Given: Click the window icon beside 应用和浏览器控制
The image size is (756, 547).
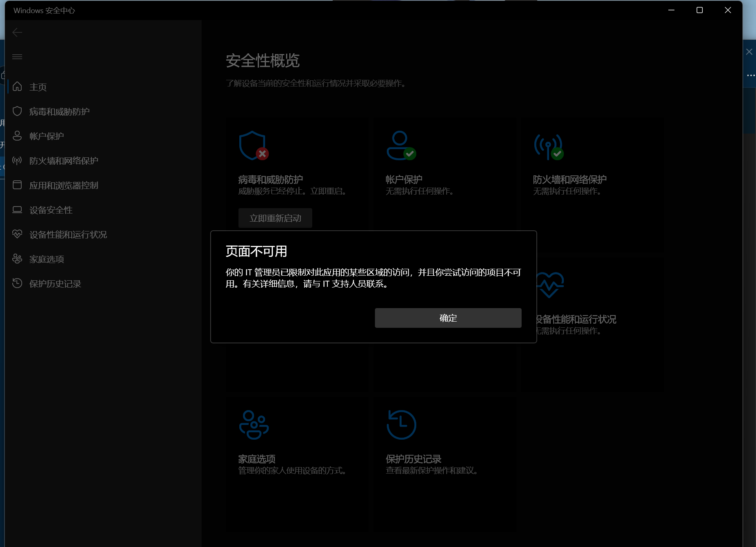Looking at the screenshot, I should tap(17, 185).
